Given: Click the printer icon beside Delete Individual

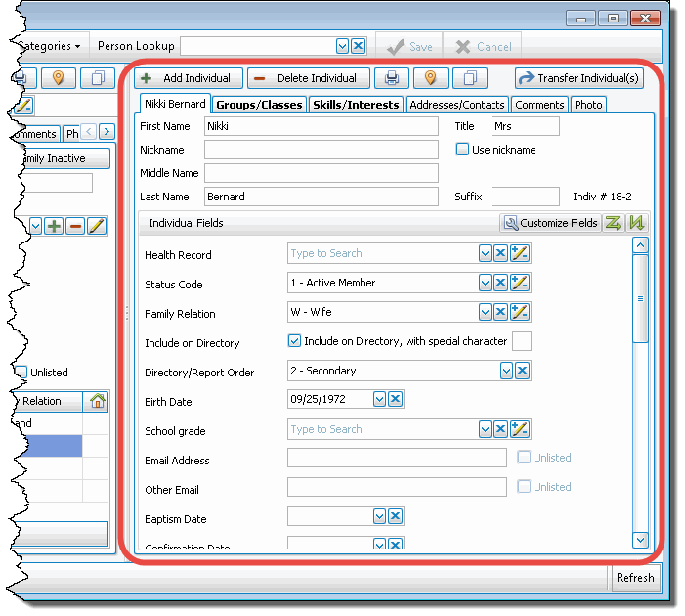Looking at the screenshot, I should tap(391, 78).
